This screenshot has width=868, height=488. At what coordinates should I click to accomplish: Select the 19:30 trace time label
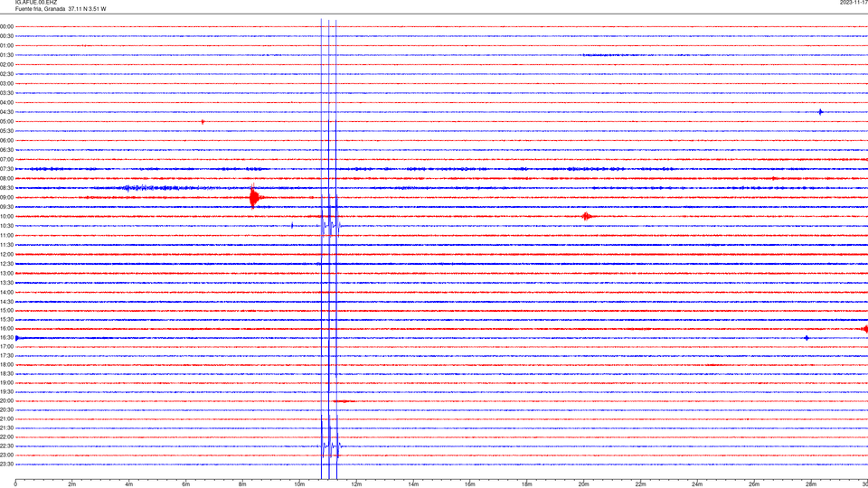[6, 391]
